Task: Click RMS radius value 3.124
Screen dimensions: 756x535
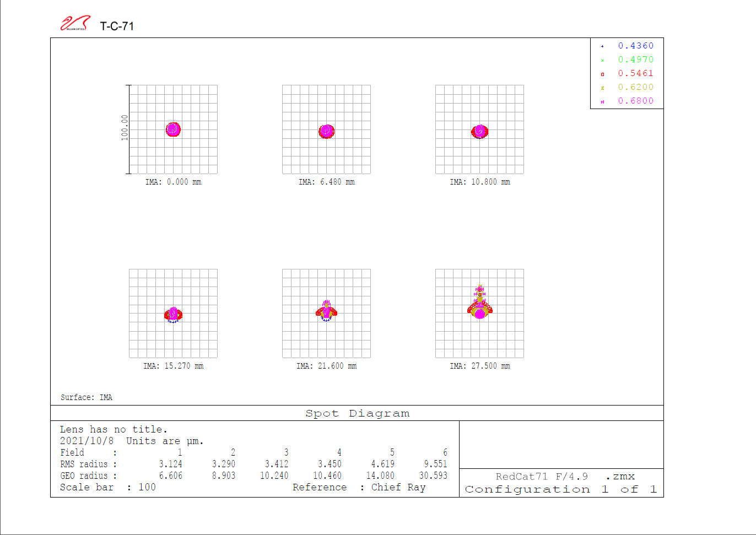Action: click(x=171, y=464)
